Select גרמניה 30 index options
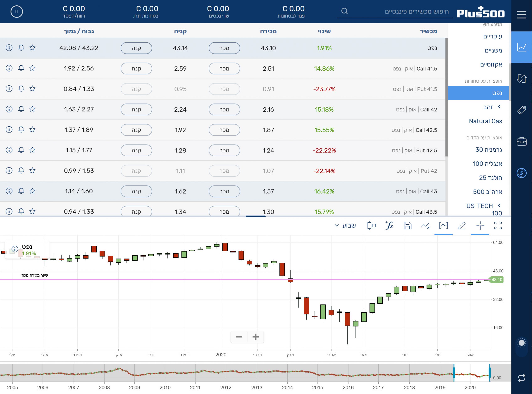The height and width of the screenshot is (394, 532). point(489,150)
